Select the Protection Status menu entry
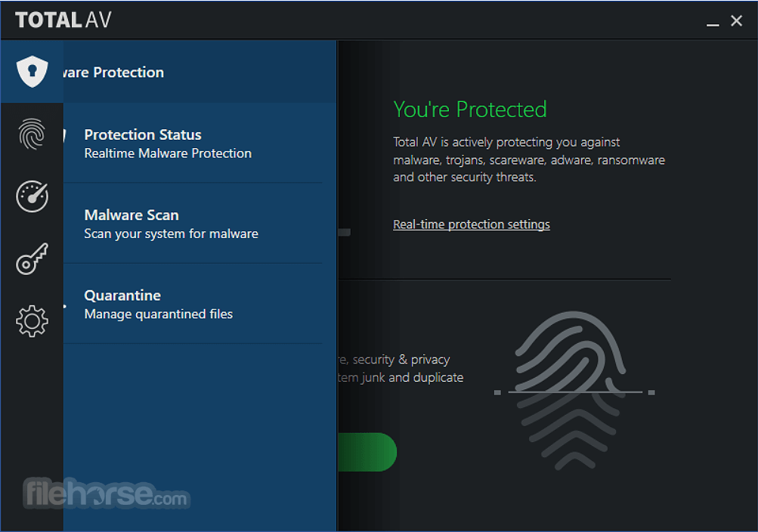Screen dimensions: 758x532 (x=193, y=143)
